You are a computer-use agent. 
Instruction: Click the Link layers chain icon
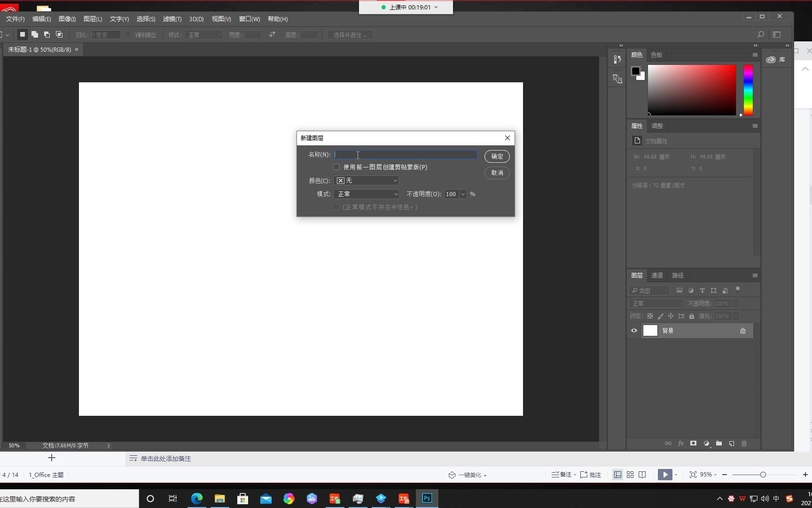click(668, 444)
